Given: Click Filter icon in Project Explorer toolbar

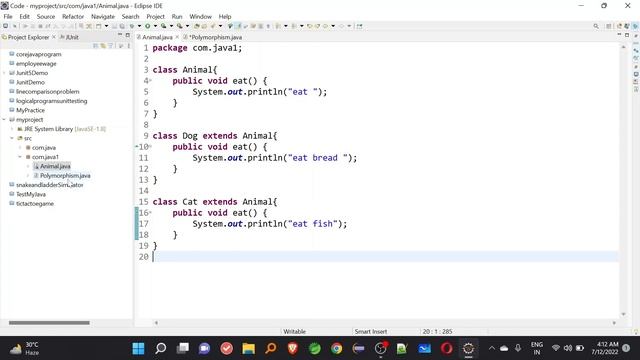Looking at the screenshot, I should click(111, 46).
